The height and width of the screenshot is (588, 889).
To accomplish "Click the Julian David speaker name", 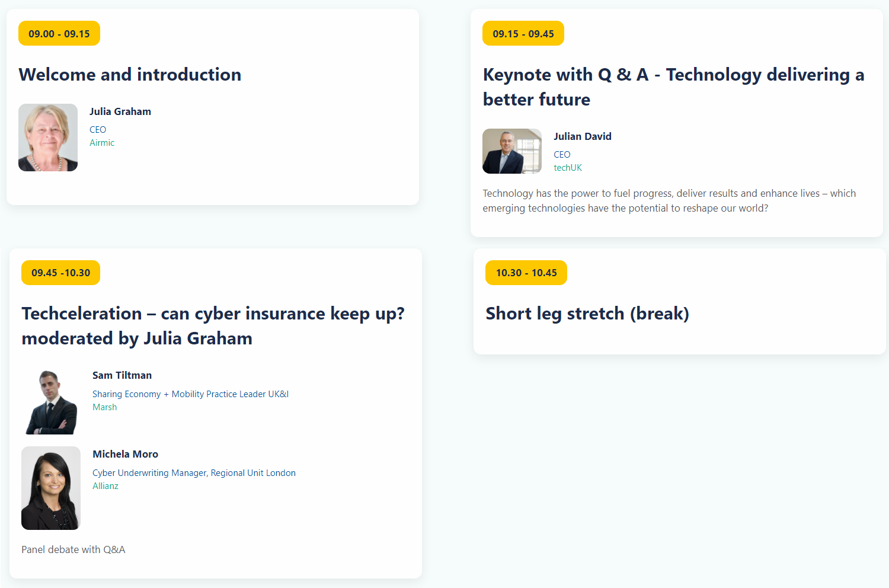I will click(583, 136).
